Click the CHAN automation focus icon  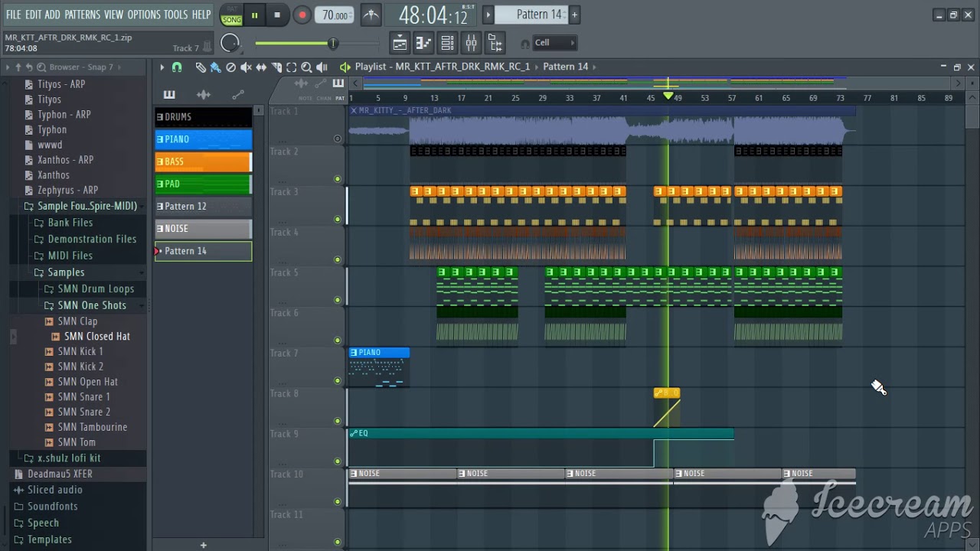click(x=321, y=83)
